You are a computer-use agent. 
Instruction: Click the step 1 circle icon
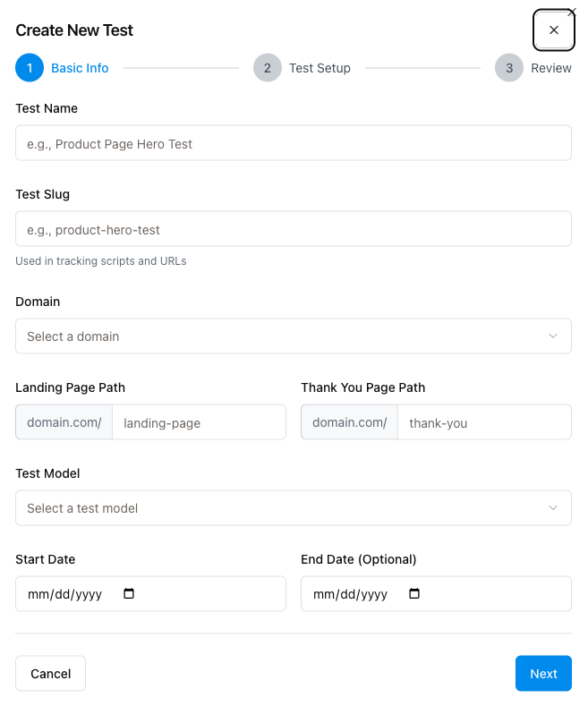pos(29,68)
